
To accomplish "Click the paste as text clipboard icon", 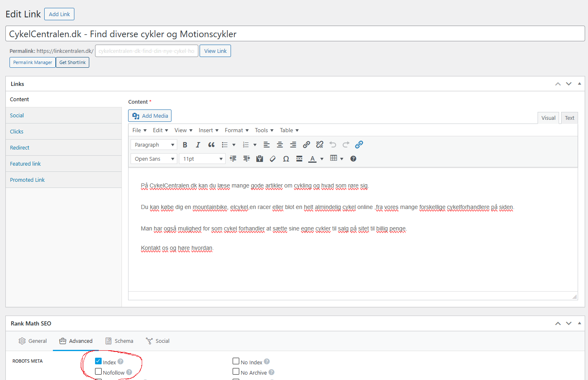I will click(259, 159).
